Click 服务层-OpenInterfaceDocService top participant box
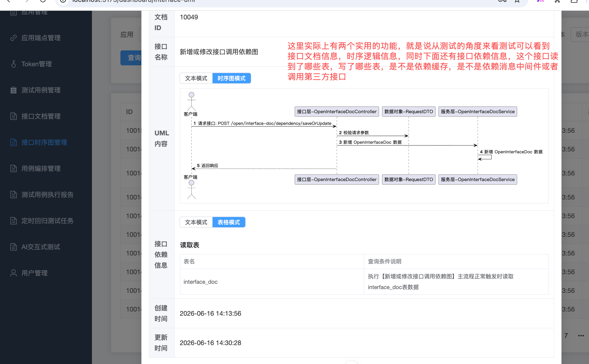This screenshot has height=364, width=589. 477,112
